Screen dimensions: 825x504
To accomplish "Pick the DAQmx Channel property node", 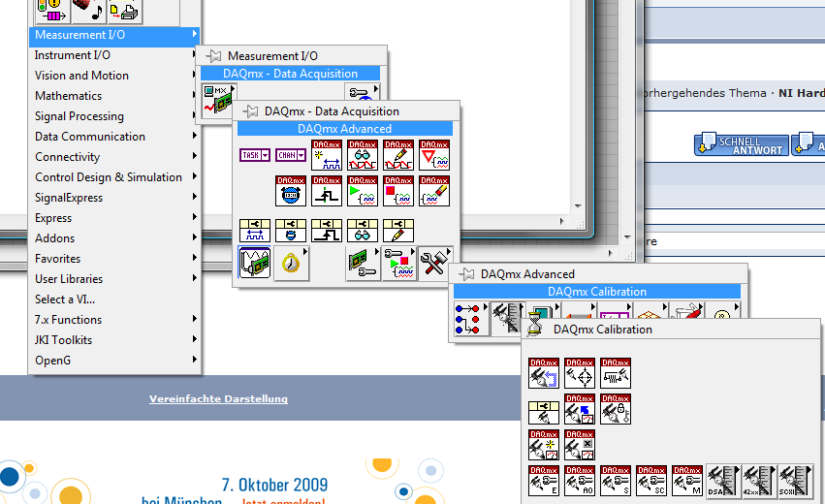I will click(x=255, y=231).
